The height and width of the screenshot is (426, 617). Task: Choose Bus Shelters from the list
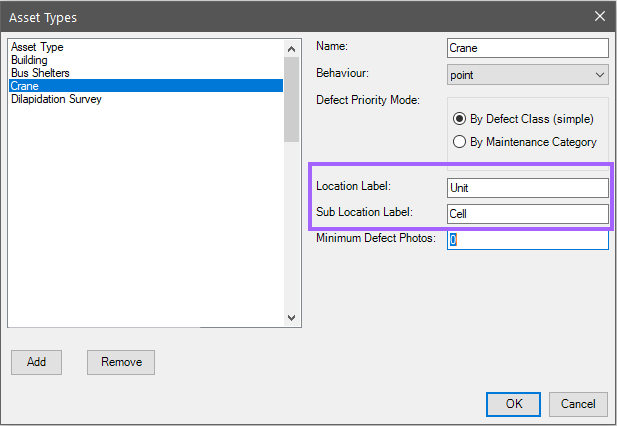tap(40, 74)
